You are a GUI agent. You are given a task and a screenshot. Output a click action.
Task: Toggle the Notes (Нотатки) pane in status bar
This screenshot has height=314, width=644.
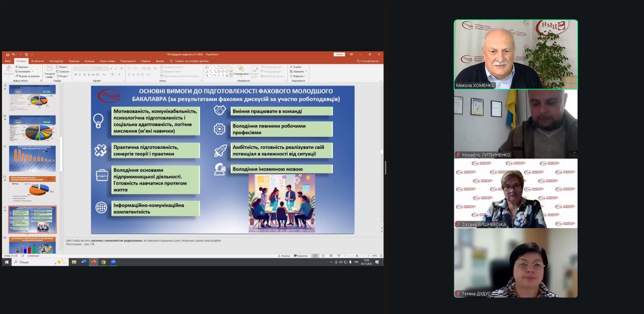click(x=285, y=256)
